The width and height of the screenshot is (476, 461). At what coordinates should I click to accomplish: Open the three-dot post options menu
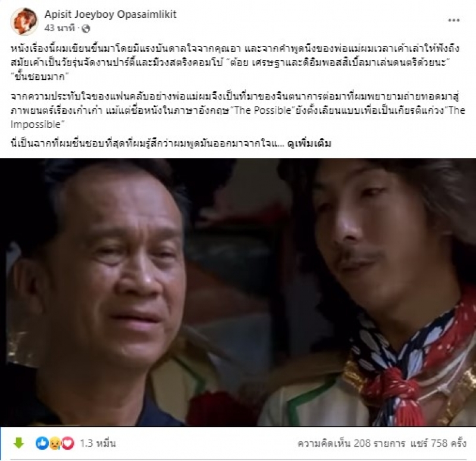454,20
